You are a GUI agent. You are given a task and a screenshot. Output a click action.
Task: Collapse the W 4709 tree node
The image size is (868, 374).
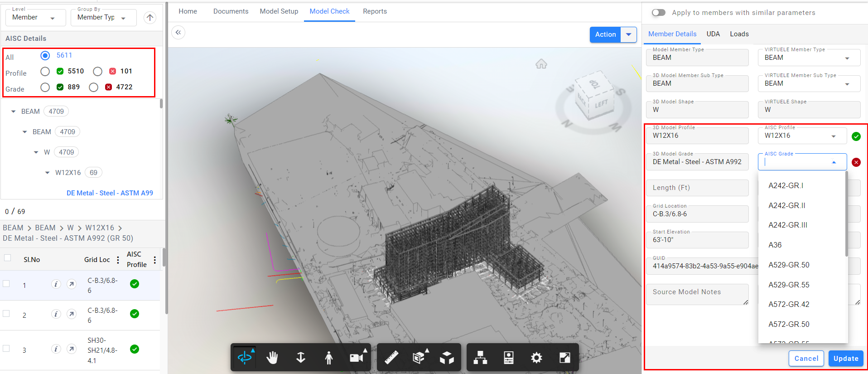(x=36, y=152)
